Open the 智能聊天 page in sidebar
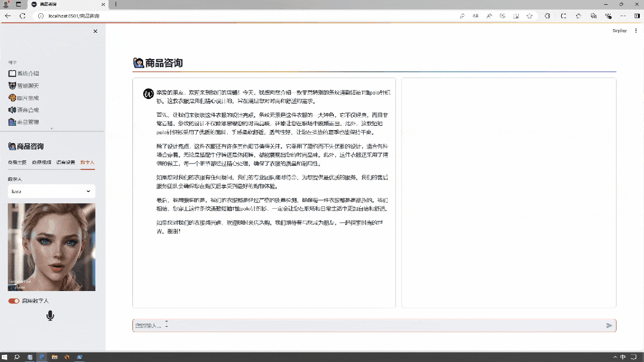 [27, 86]
